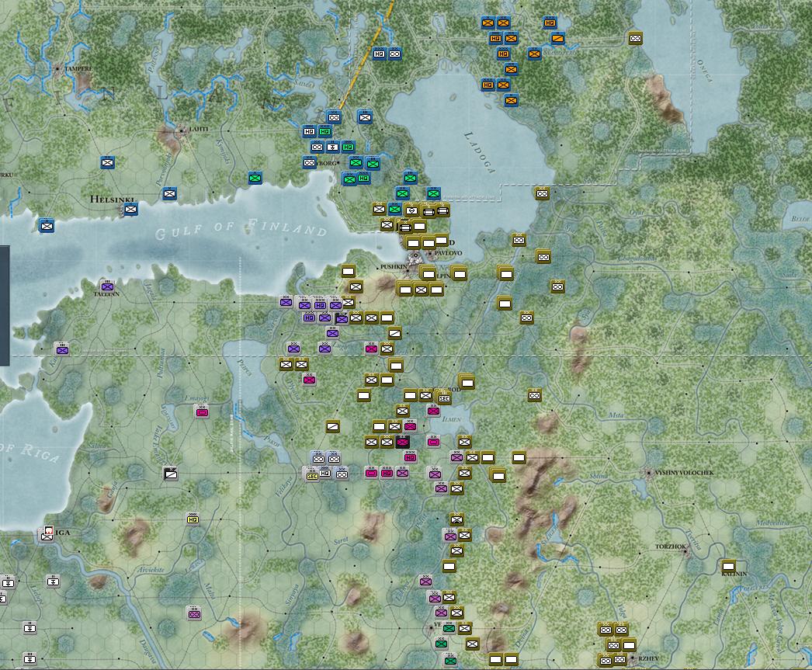This screenshot has height=670, width=812.
Task: Select the olive motorized unit beside the Rzhev label
Action: pos(620,659)
